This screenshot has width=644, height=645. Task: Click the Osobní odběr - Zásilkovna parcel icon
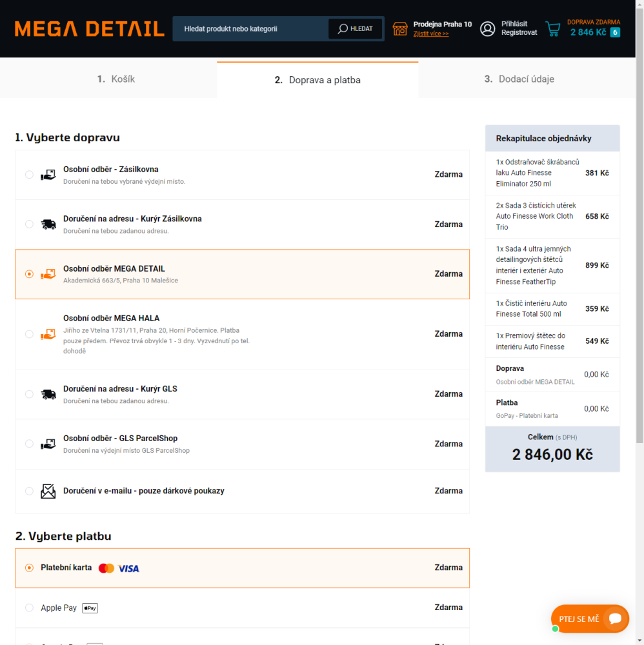pos(48,175)
